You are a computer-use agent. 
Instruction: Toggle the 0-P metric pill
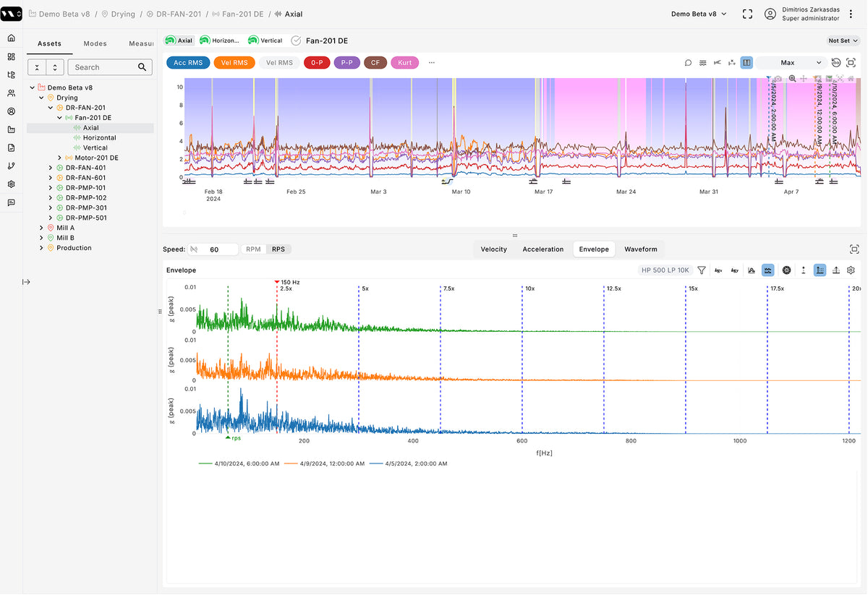click(x=317, y=63)
